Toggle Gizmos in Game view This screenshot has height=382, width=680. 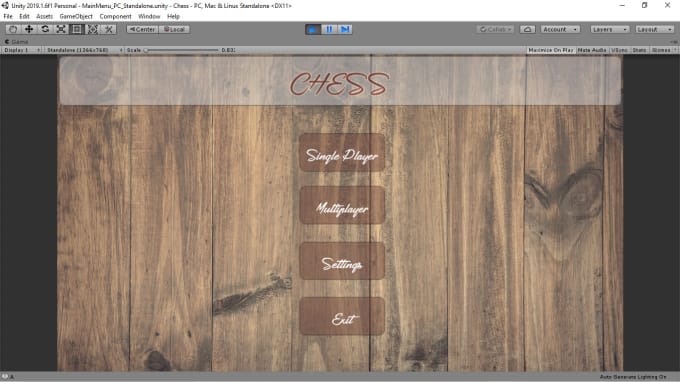coord(660,50)
